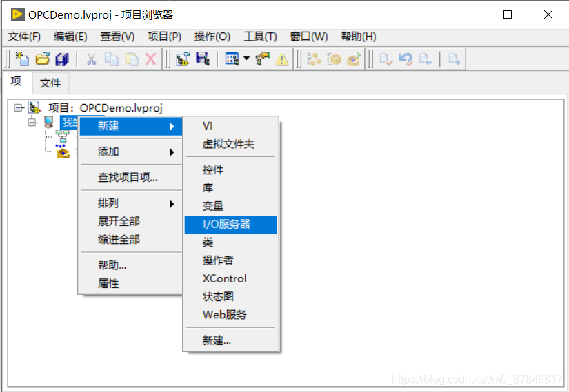
Task: Select Web服务 in the submenu
Action: [230, 315]
